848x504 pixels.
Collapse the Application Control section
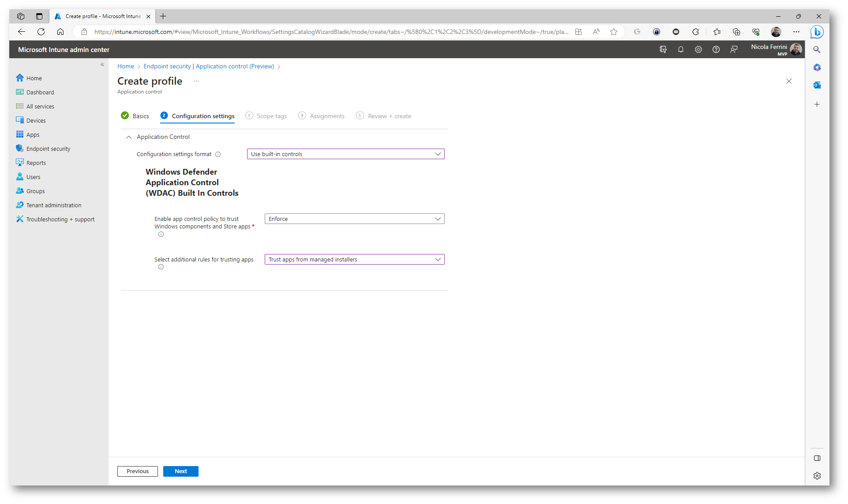pos(129,137)
